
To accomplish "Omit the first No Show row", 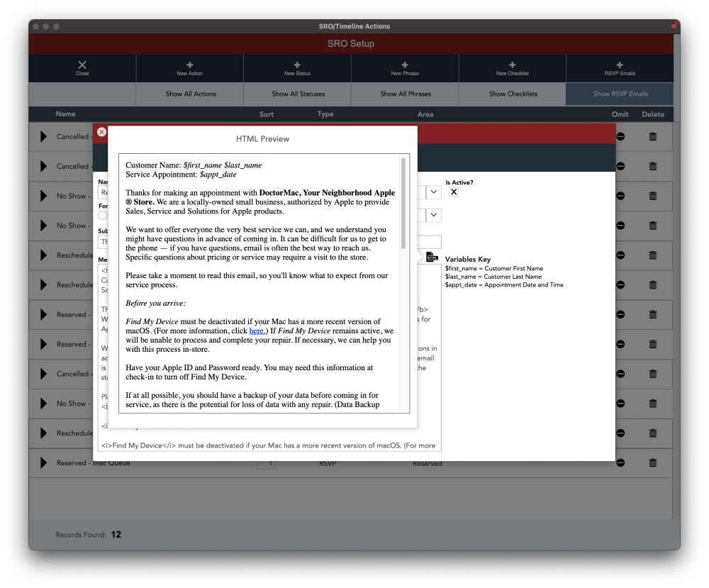I will click(x=620, y=196).
